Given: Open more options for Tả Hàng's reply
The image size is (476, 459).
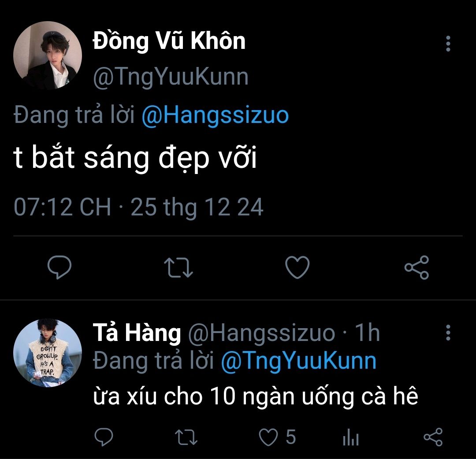Looking at the screenshot, I should click(448, 333).
